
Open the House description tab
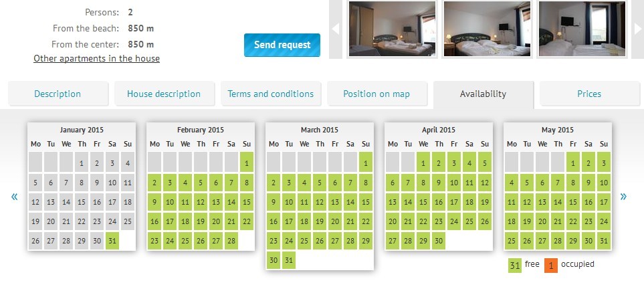pyautogui.click(x=164, y=94)
